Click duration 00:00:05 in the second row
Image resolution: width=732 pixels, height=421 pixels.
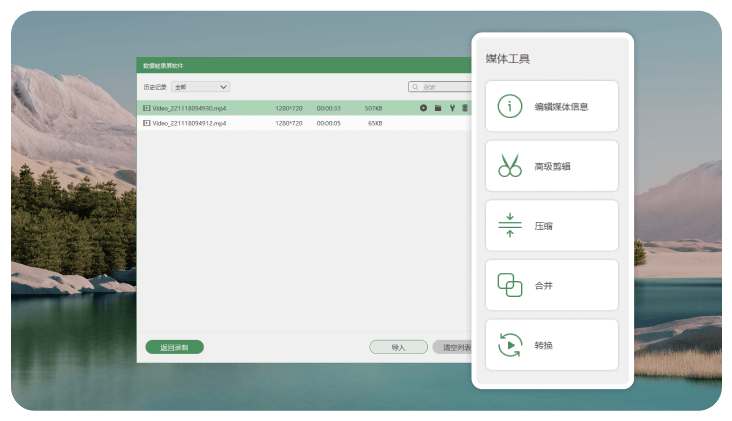pos(329,123)
